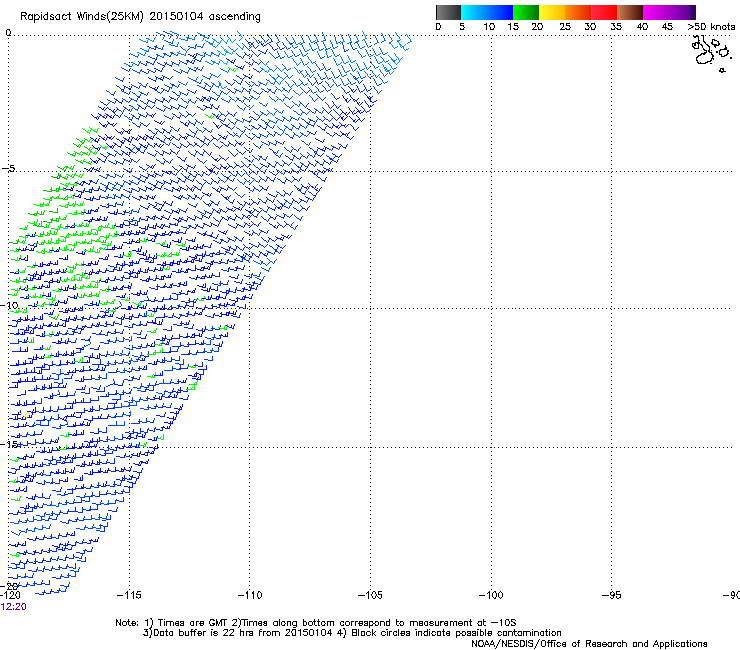
Task: Click the dark purple >50 knots band
Action: (693, 12)
